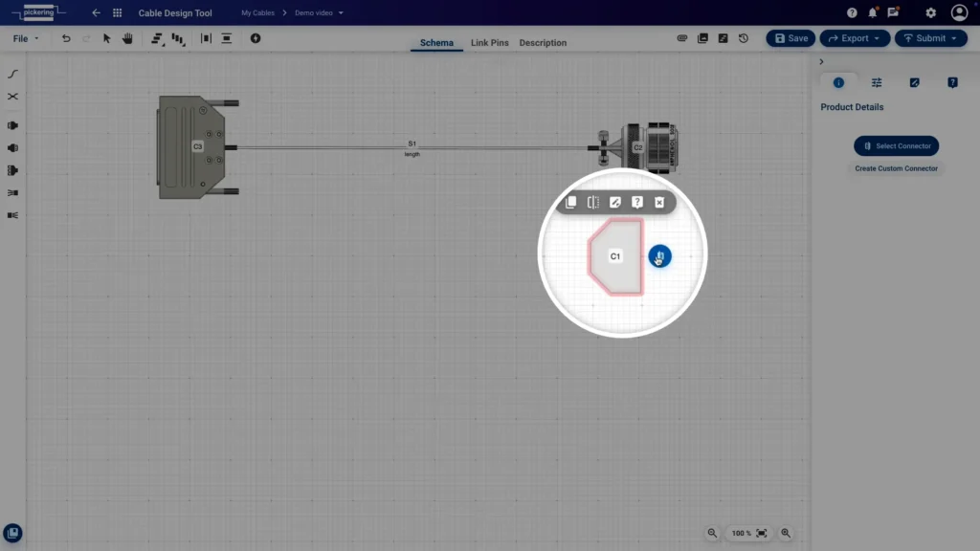Open the apps grid menu
The width and height of the screenshot is (980, 551).
coord(117,12)
